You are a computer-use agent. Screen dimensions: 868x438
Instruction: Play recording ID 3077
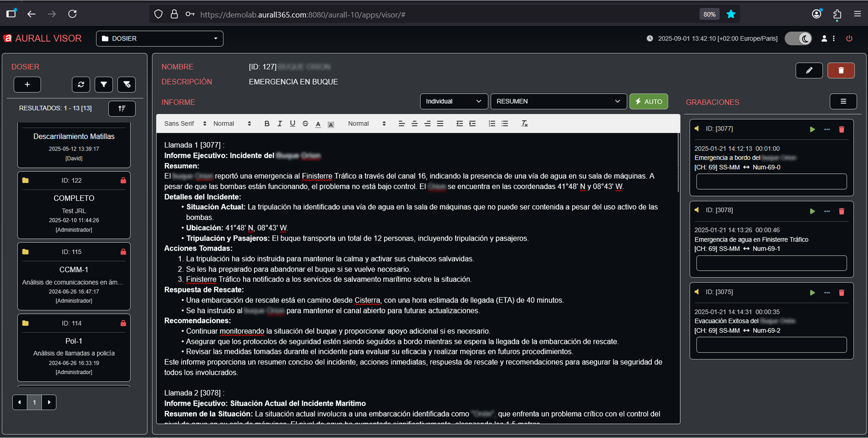pyautogui.click(x=812, y=130)
